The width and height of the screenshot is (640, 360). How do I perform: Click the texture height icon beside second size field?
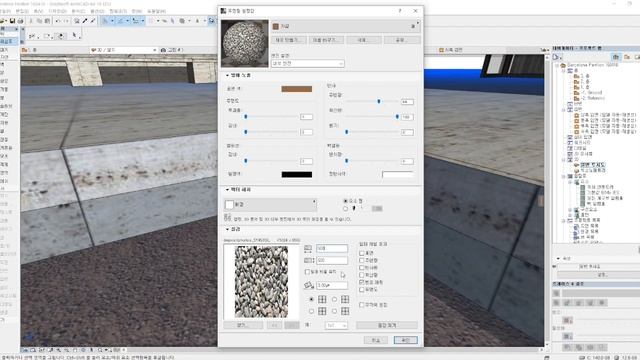click(309, 260)
